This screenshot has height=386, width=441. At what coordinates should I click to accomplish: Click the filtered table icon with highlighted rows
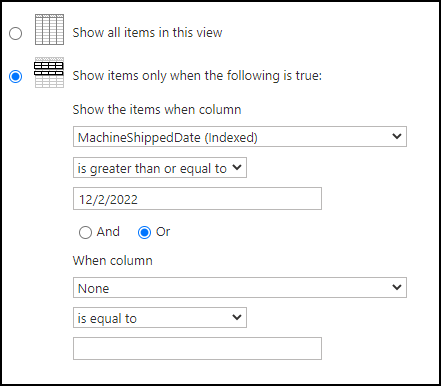click(x=49, y=72)
